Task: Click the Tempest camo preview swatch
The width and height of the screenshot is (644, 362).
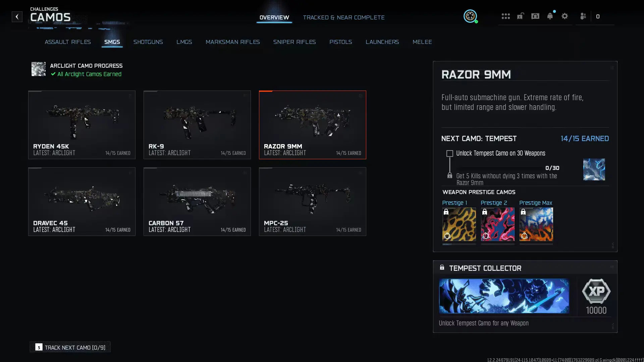Action: tap(594, 170)
